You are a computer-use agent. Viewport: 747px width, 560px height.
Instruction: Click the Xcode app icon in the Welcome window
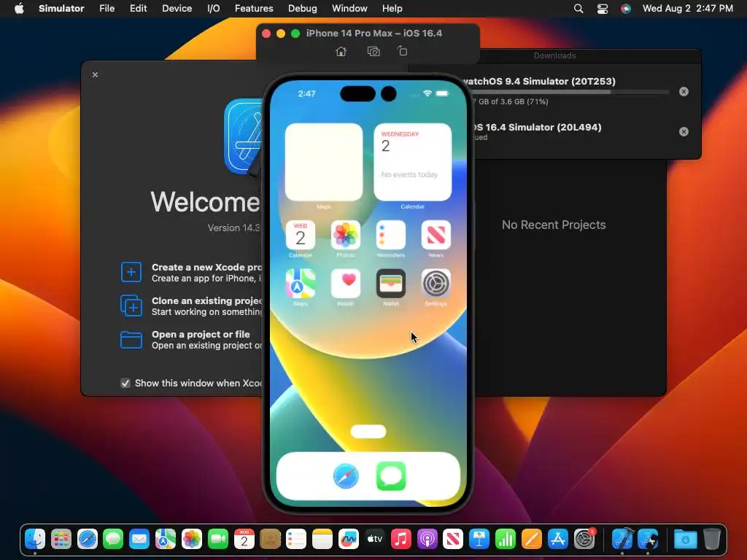click(x=243, y=136)
